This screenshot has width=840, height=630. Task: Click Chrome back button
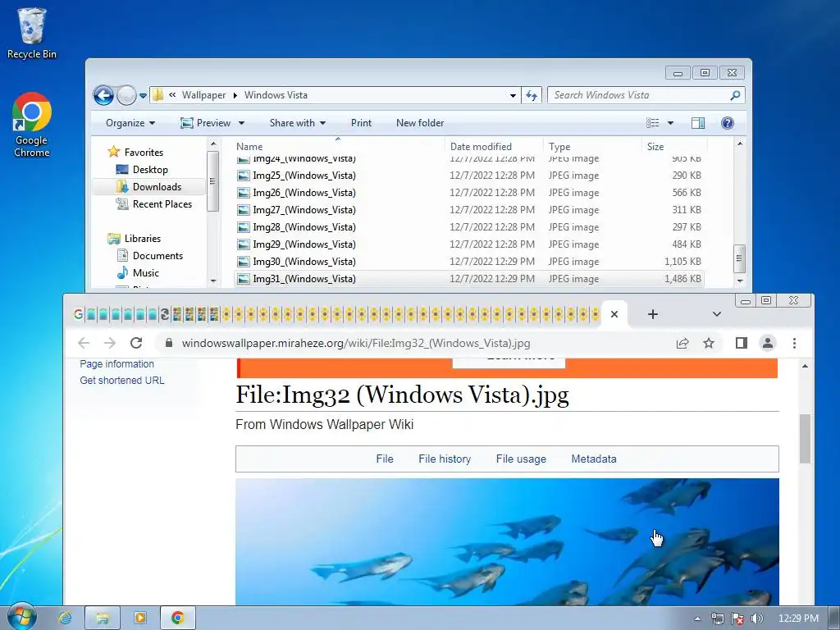click(x=84, y=344)
